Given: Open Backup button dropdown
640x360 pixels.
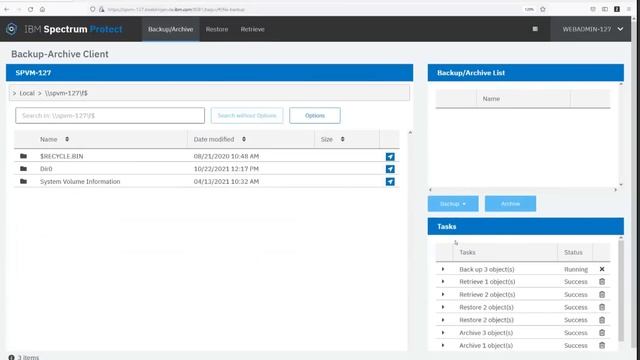Looking at the screenshot, I should (x=453, y=204).
